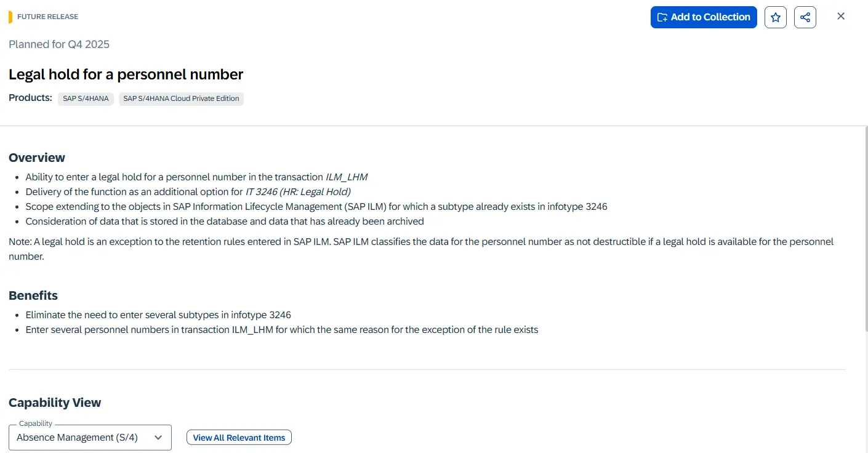868x453 pixels.
Task: Click the Benefits section heading
Action: pos(33,295)
